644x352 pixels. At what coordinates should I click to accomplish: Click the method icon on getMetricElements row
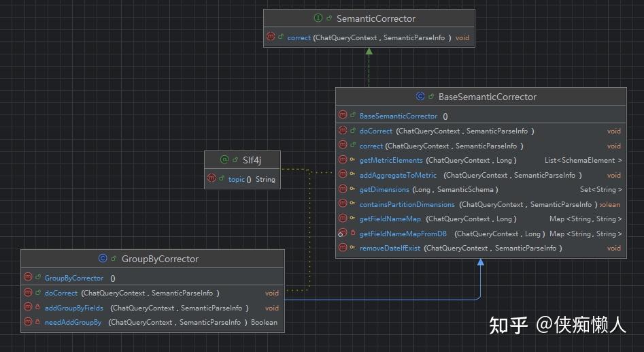[x=343, y=159]
